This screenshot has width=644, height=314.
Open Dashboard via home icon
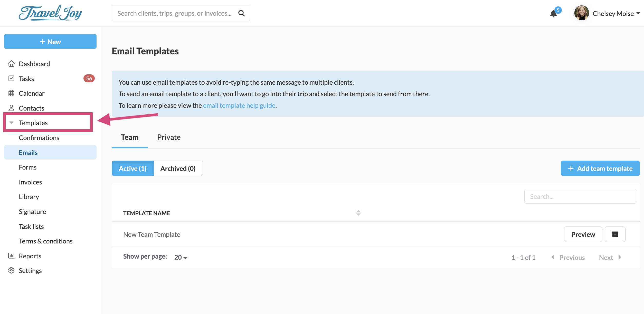(x=11, y=64)
